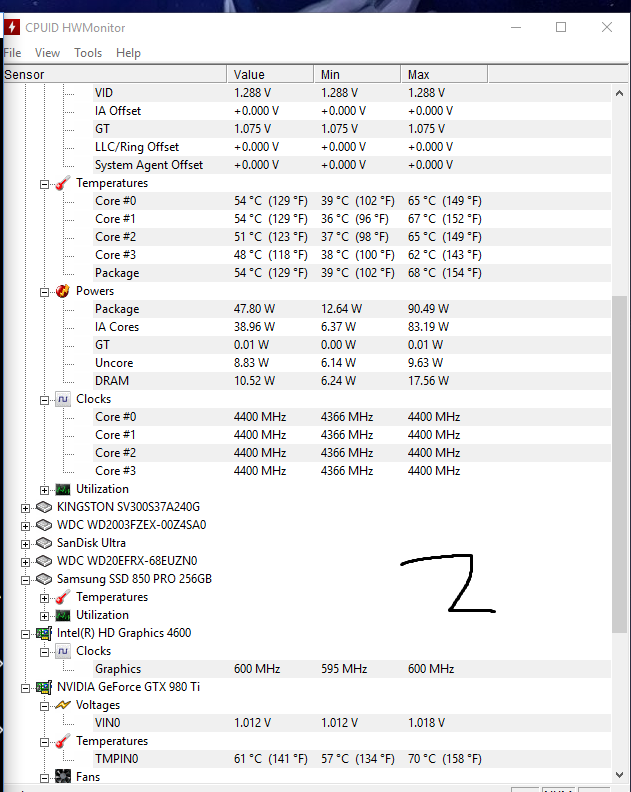Click the WDC WD20EFRX drive icon
The width and height of the screenshot is (631, 792).
click(x=44, y=561)
